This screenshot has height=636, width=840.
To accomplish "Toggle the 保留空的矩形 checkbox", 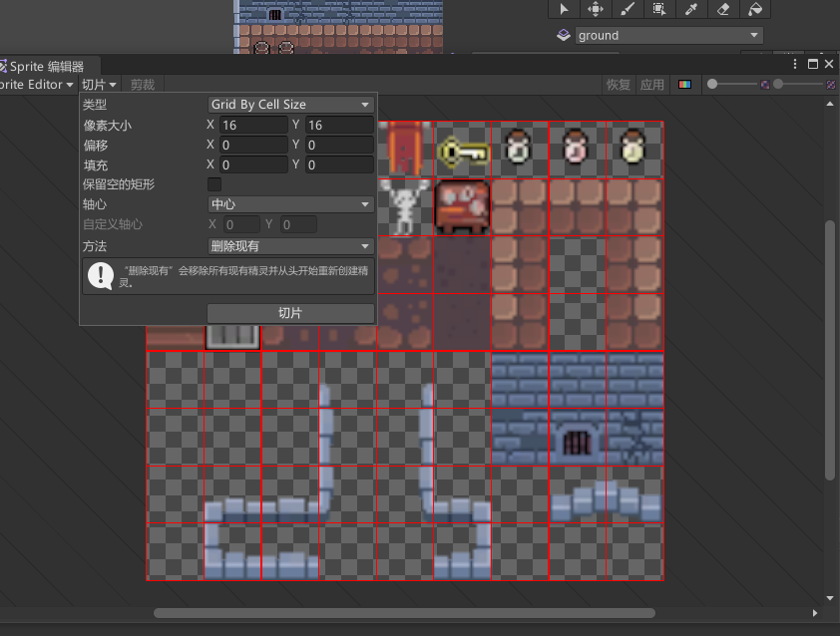I will click(x=214, y=184).
